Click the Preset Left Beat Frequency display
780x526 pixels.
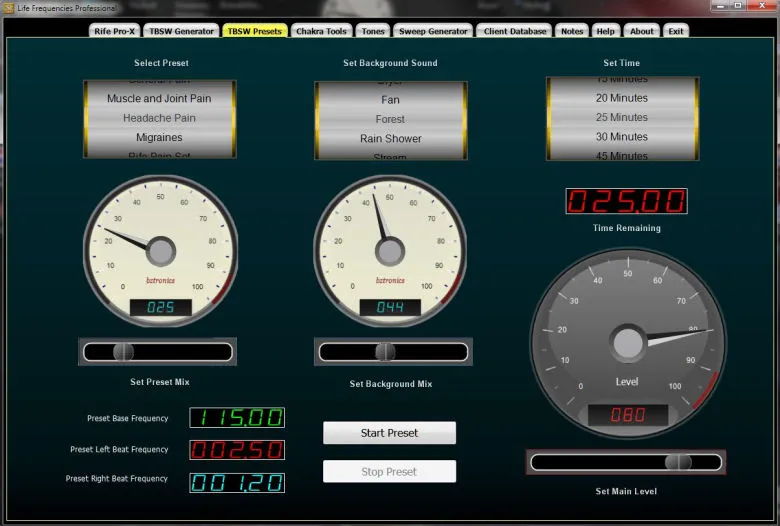(237, 450)
